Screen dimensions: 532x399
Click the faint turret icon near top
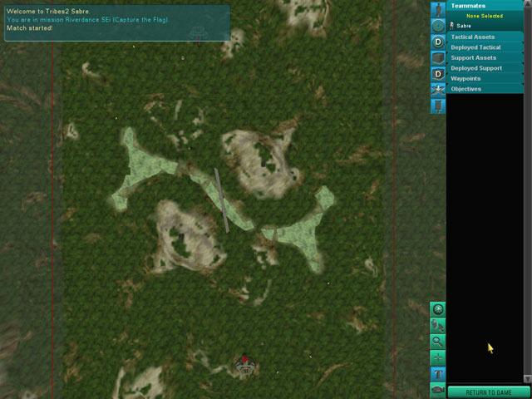(197, 33)
